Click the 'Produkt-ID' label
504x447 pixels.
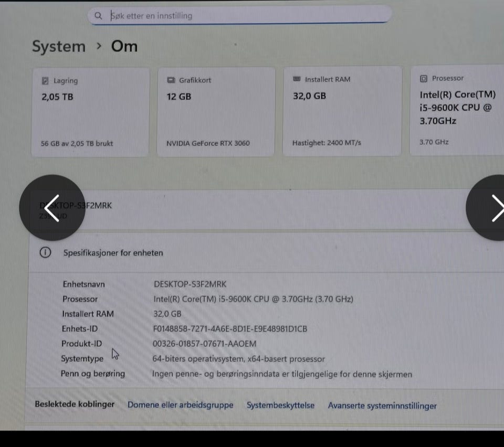[82, 344]
